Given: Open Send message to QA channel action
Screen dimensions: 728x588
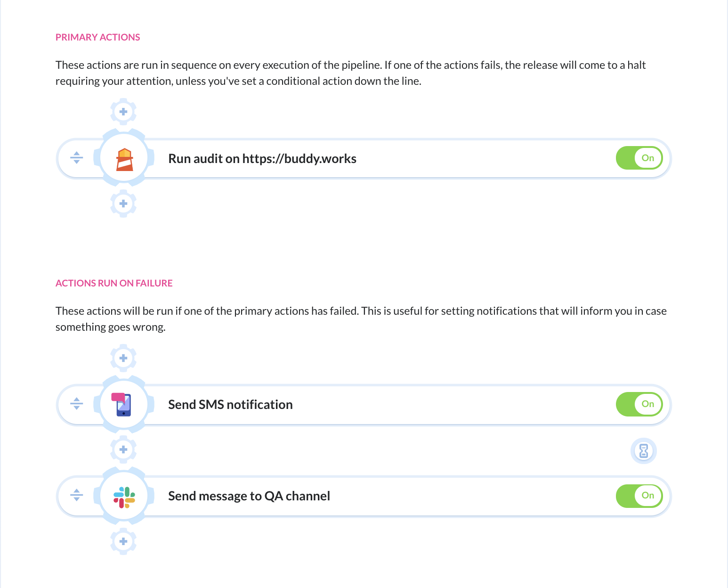Looking at the screenshot, I should point(249,496).
